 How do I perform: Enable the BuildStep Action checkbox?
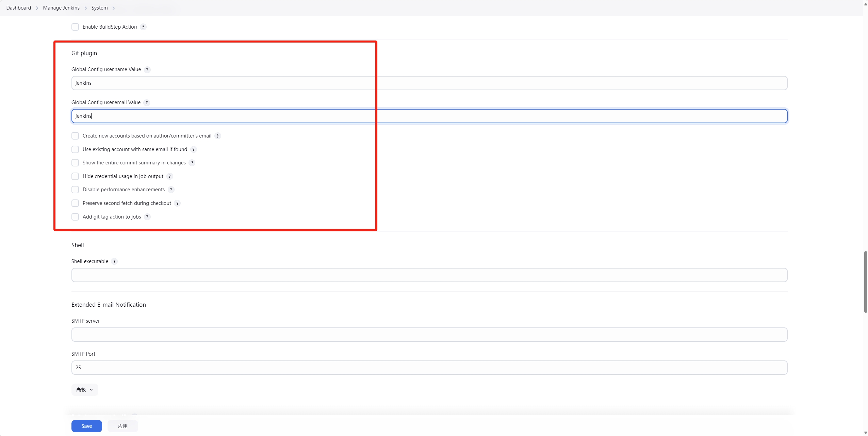(x=75, y=27)
